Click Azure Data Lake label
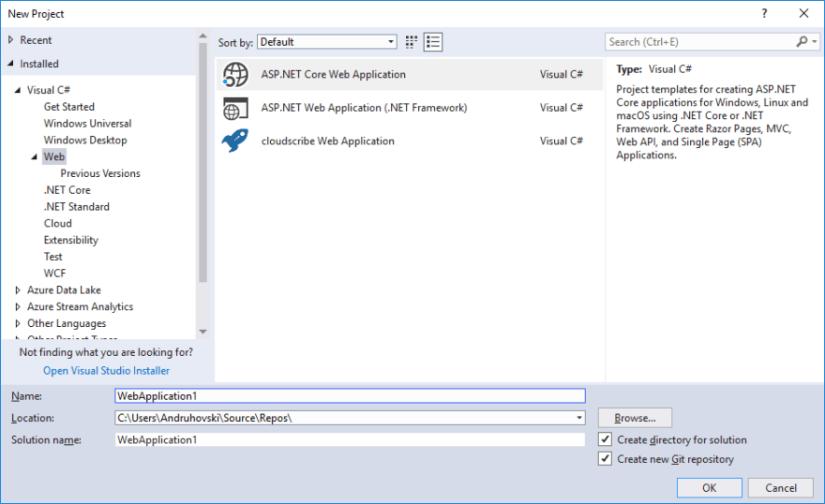 point(64,290)
